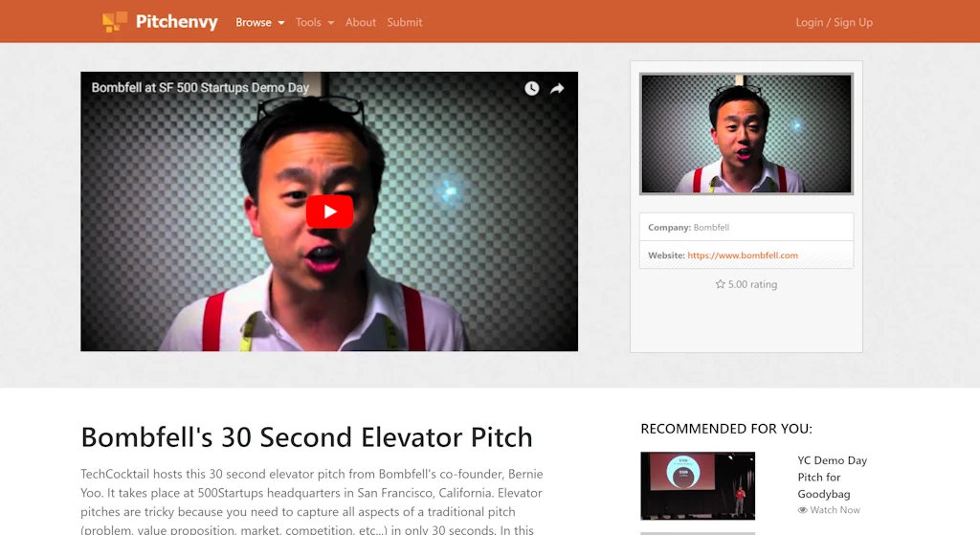The width and height of the screenshot is (980, 535).
Task: Select the RECOMMENDED FOR YOU heading
Action: coord(726,429)
